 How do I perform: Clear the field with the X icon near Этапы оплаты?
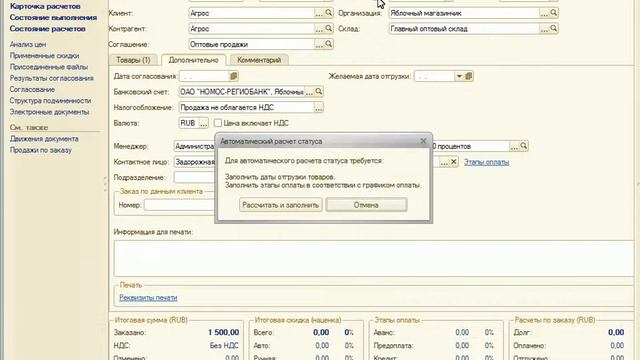453,162
